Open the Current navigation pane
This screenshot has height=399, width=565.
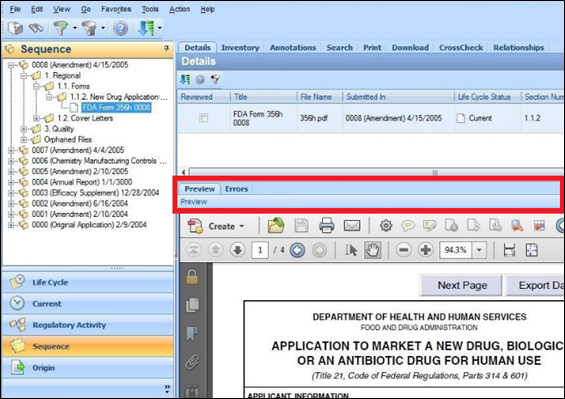[x=88, y=303]
